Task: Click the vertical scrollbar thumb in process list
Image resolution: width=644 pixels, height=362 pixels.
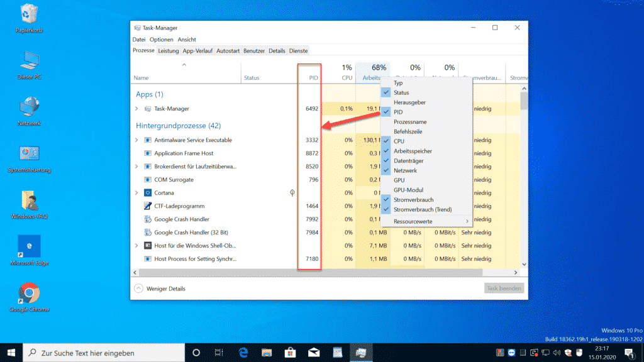Action: point(524,101)
